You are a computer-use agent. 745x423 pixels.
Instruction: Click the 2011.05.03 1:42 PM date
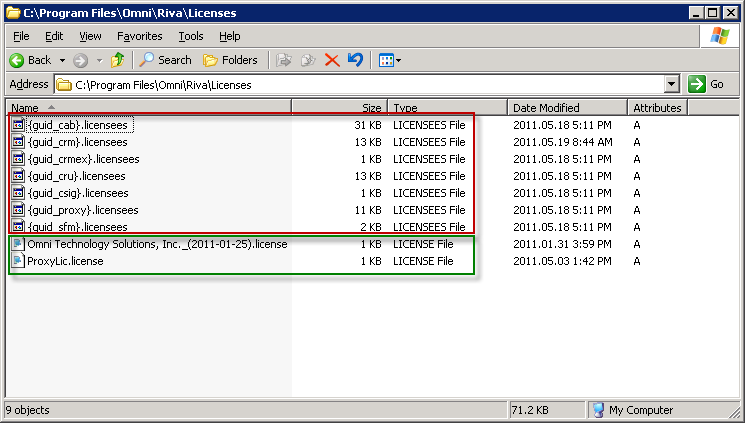click(x=562, y=261)
